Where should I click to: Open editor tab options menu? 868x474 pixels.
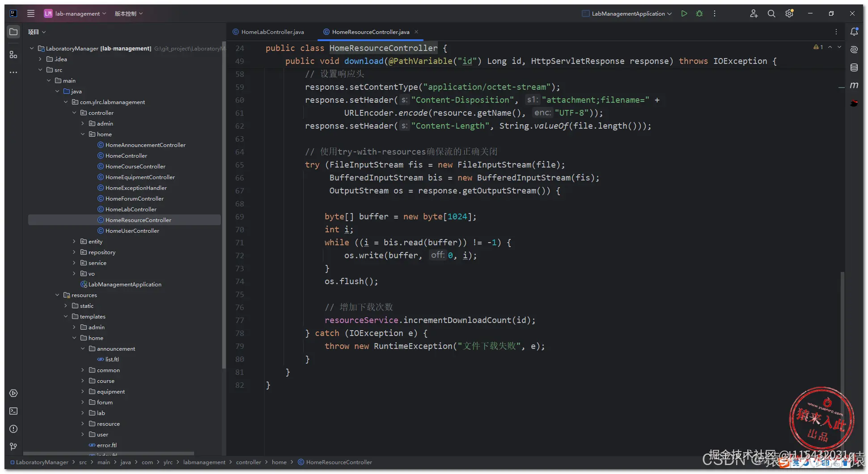click(836, 32)
